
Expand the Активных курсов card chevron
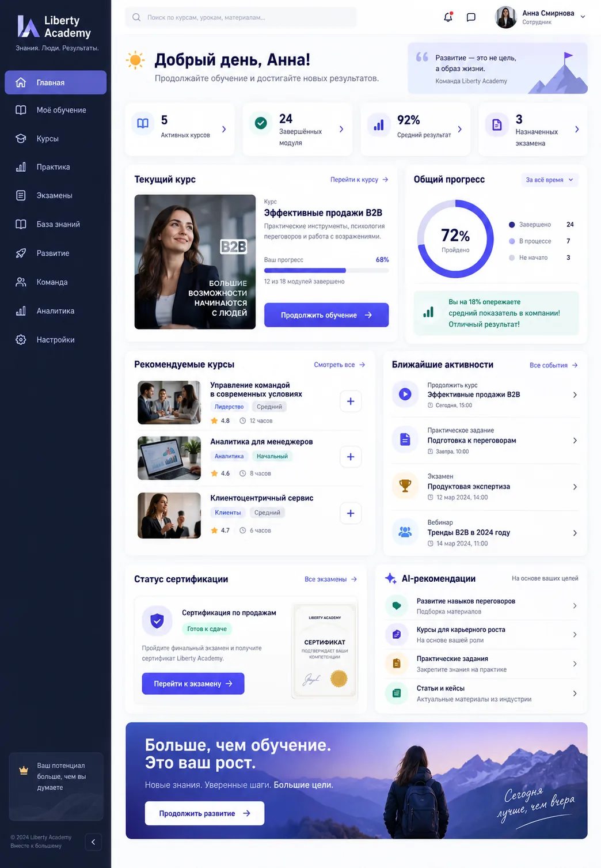224,129
